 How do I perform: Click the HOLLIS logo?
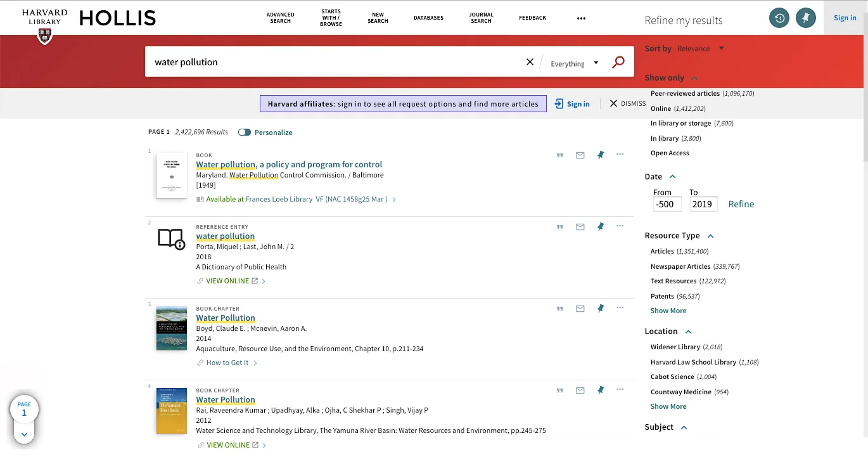tap(118, 18)
